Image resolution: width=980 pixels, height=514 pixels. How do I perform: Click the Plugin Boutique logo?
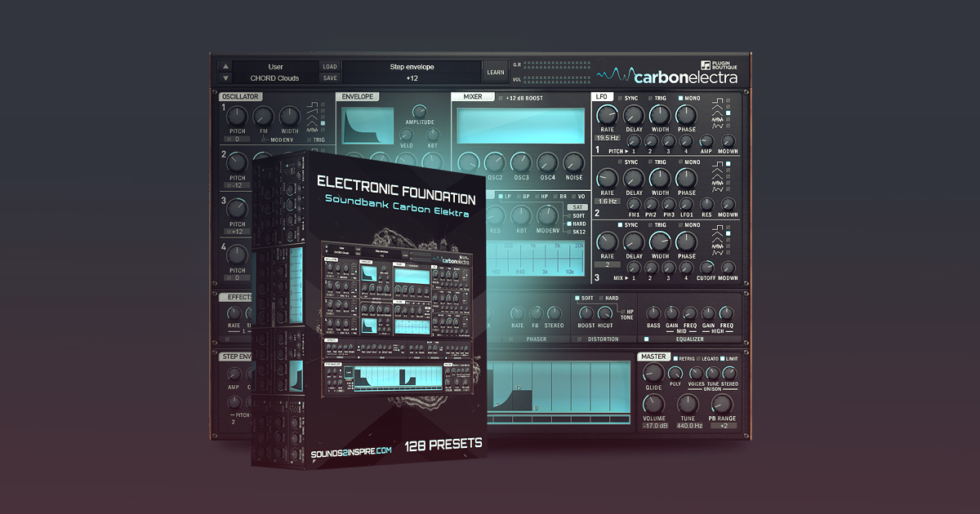point(719,64)
